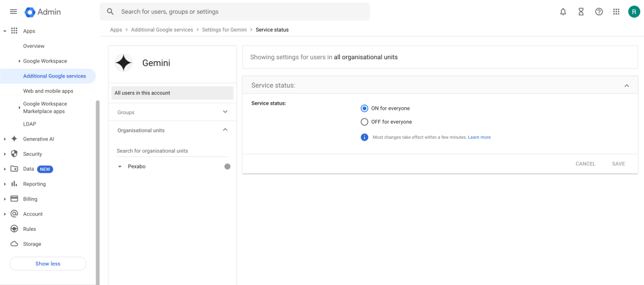Open the help question mark icon
644x285 pixels.
click(x=599, y=12)
